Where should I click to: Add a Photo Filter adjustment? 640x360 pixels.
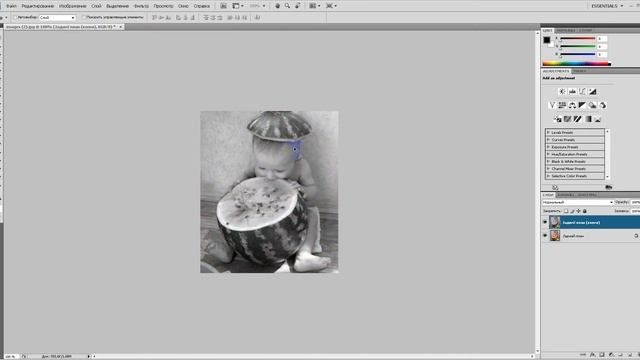pyautogui.click(x=592, y=105)
